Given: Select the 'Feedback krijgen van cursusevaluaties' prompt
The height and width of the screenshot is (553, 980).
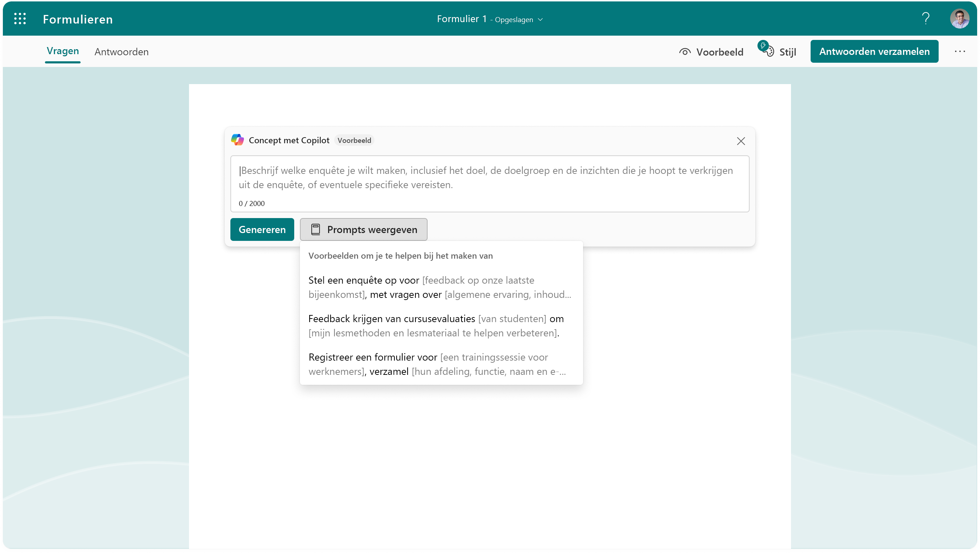Looking at the screenshot, I should (441, 326).
